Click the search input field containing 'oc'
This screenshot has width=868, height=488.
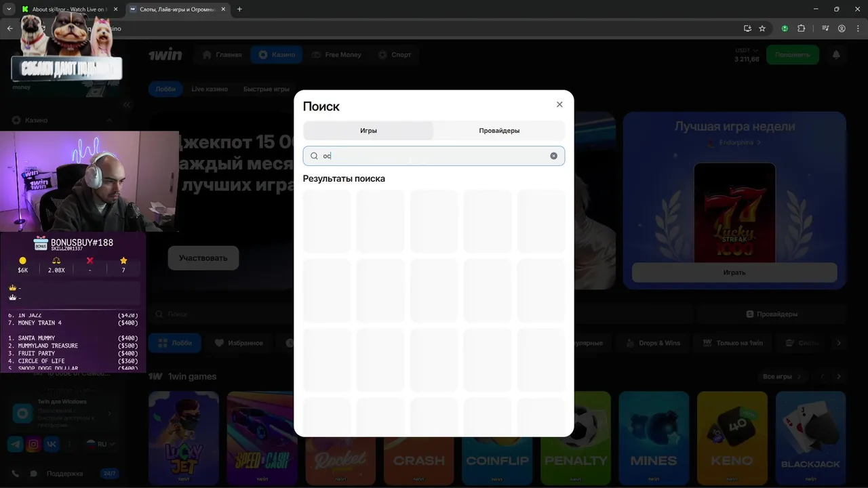tap(434, 156)
